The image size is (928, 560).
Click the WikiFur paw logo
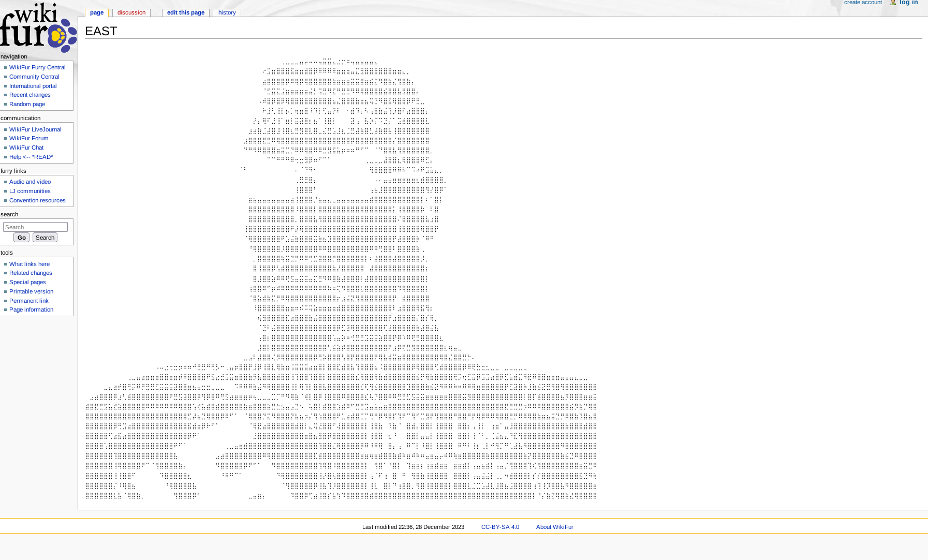(38, 27)
